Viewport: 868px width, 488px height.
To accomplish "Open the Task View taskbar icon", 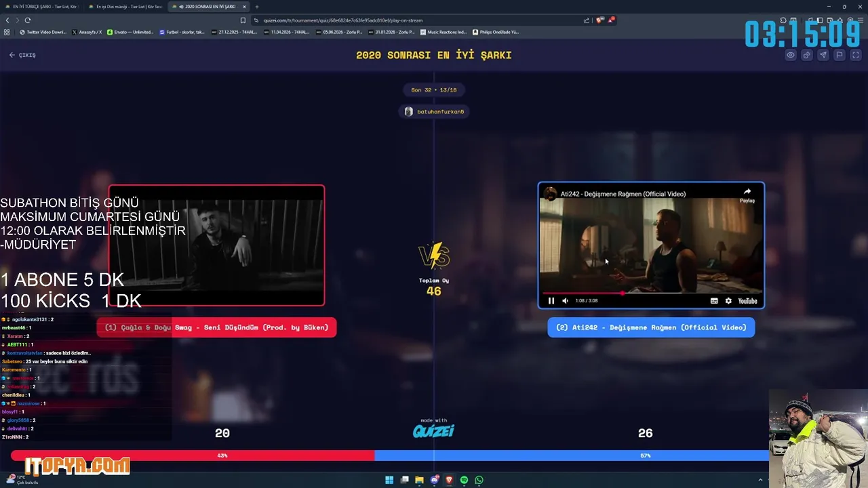I will coord(404,480).
